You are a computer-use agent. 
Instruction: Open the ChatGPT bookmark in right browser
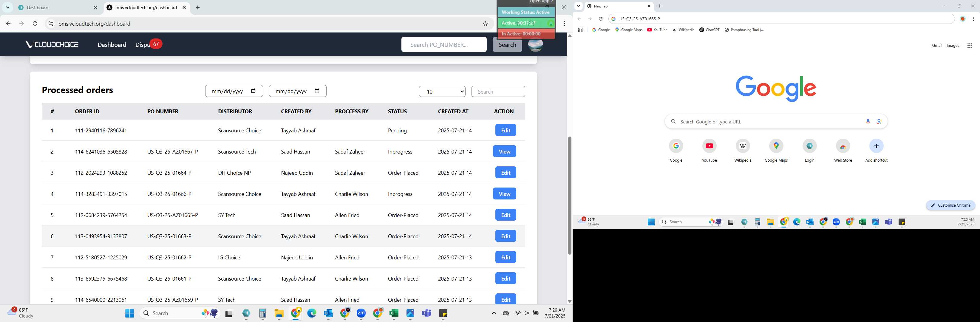(710, 30)
